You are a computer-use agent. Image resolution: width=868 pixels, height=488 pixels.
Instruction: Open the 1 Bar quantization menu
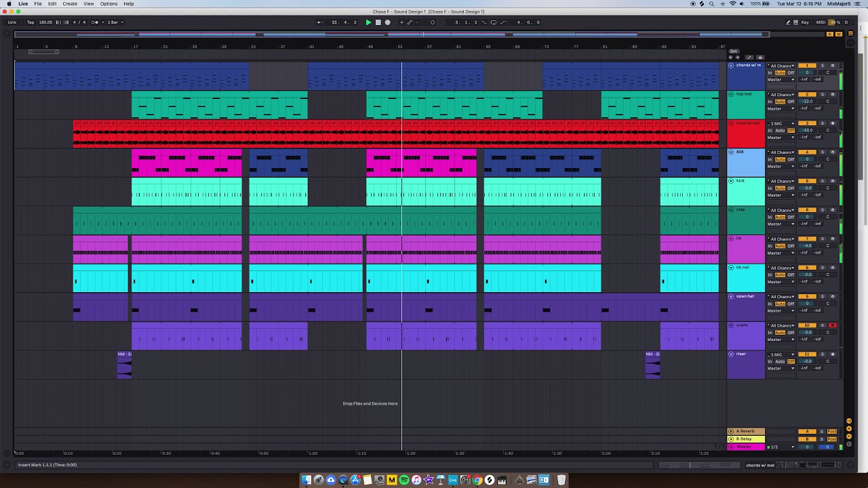(x=114, y=22)
